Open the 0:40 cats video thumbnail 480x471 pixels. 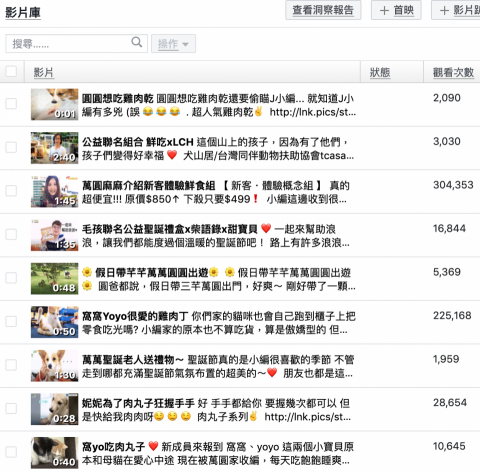(54, 453)
